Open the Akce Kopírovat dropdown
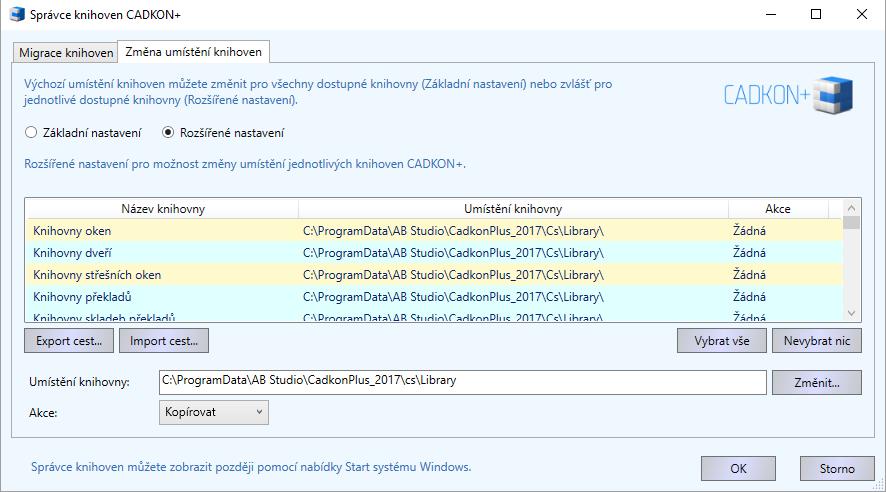 [214, 412]
